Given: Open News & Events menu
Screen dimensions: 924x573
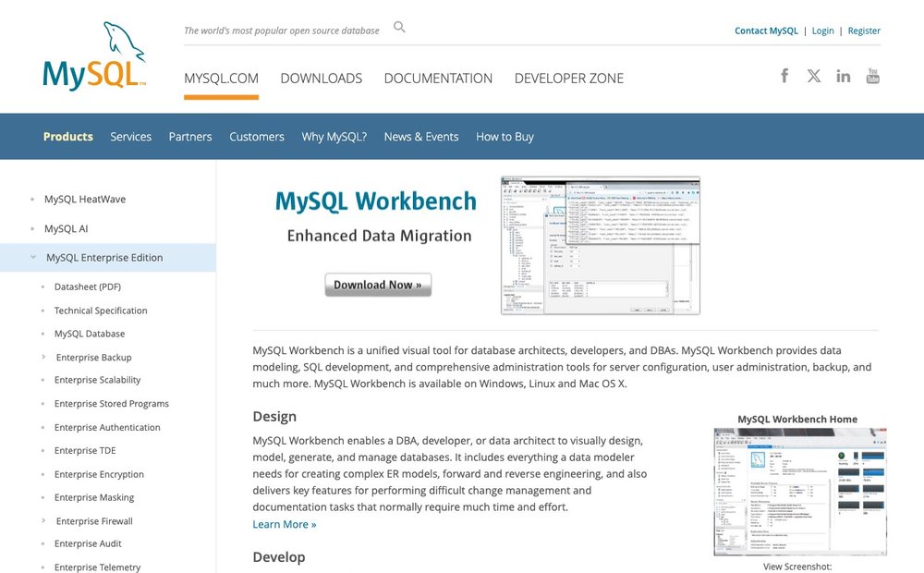Looking at the screenshot, I should 421,136.
